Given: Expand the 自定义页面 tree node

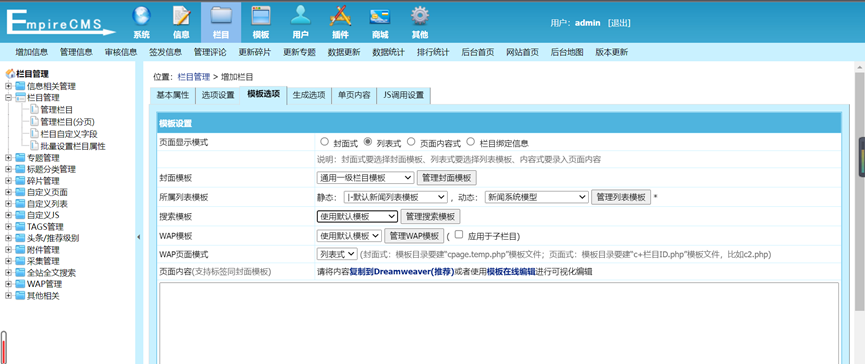Looking at the screenshot, I should pos(8,192).
